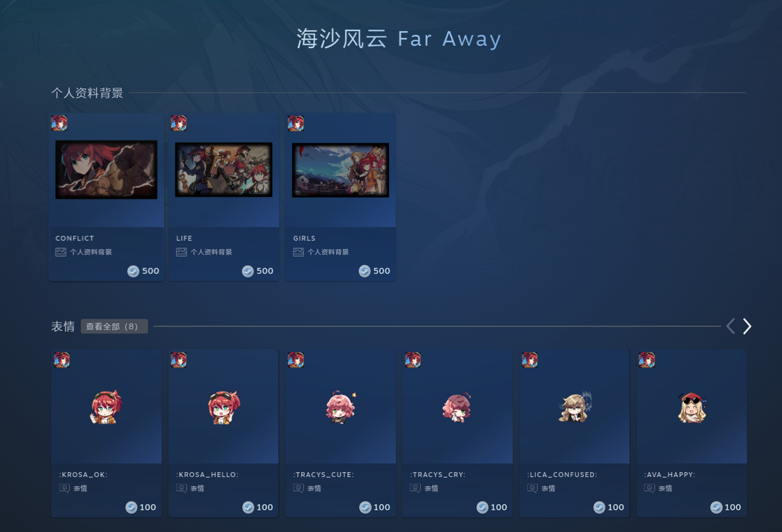Open the GIRLS profile background thumbnail
Screen dimensions: 782x532
tap(341, 170)
